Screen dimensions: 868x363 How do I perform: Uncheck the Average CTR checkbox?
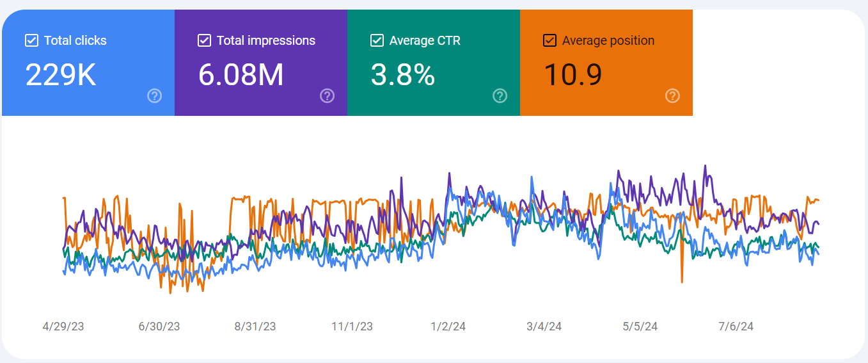pyautogui.click(x=377, y=40)
